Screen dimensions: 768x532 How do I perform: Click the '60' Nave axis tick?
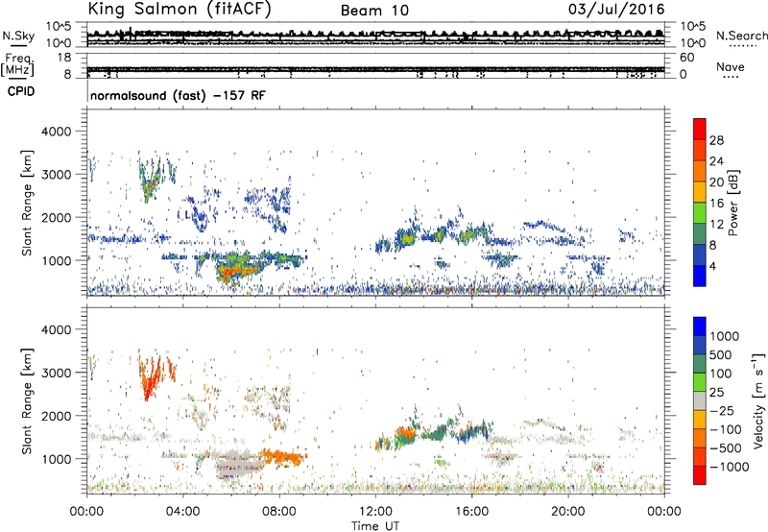(686, 58)
